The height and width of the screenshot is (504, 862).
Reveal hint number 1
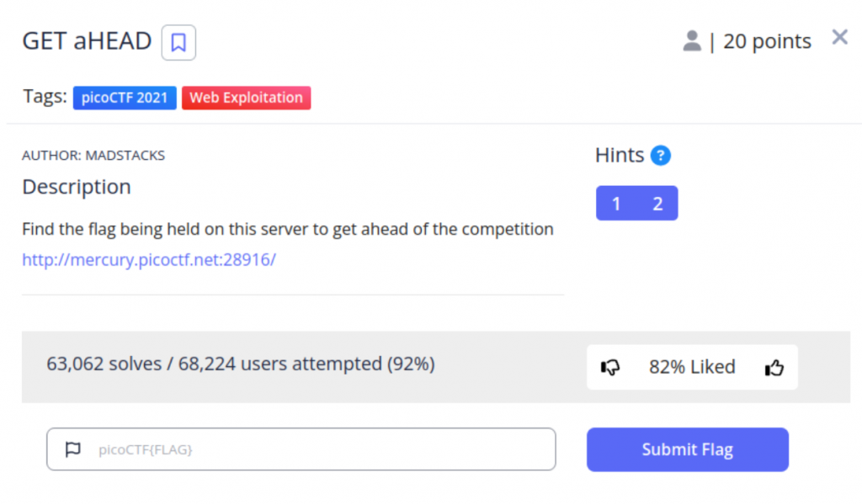616,204
